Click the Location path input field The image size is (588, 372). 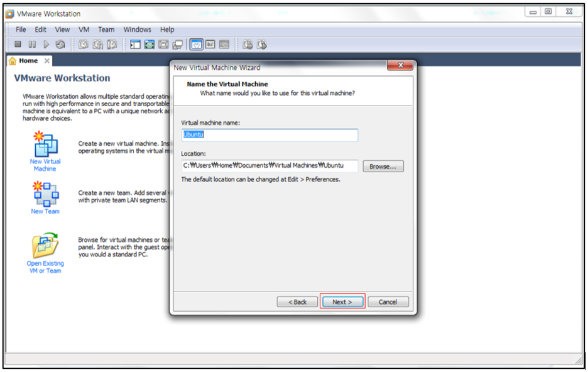pyautogui.click(x=269, y=166)
